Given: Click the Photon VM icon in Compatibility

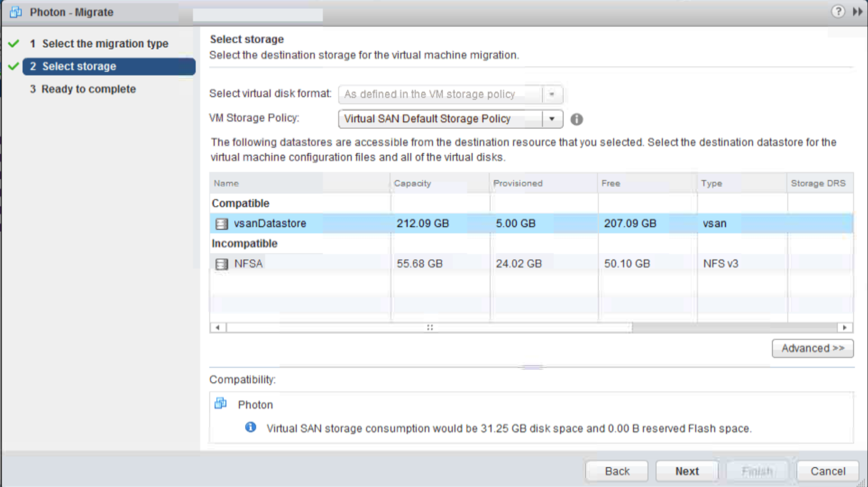Looking at the screenshot, I should point(220,404).
